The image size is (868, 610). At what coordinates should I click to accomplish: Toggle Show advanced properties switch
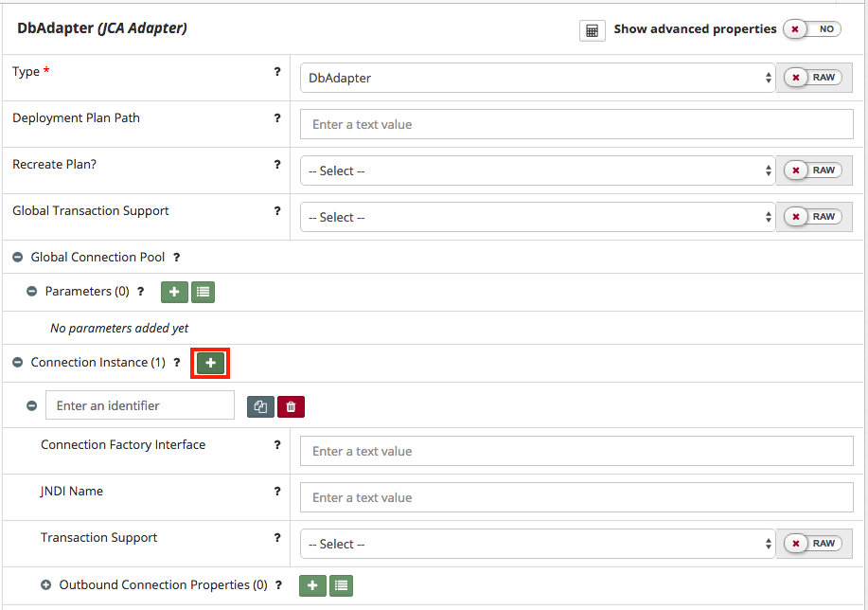pos(812,29)
